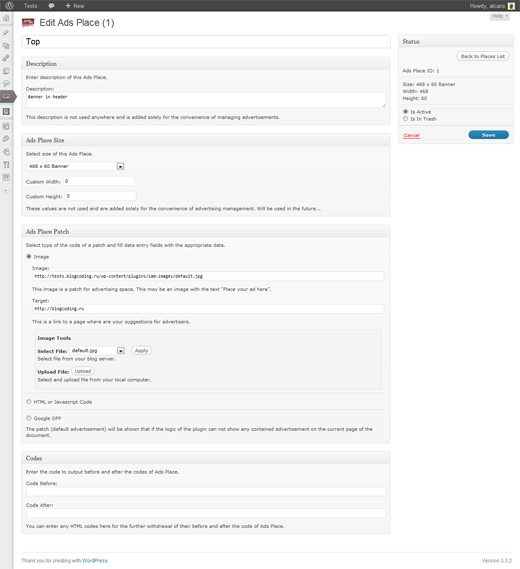Click the blue Save button

(488, 135)
